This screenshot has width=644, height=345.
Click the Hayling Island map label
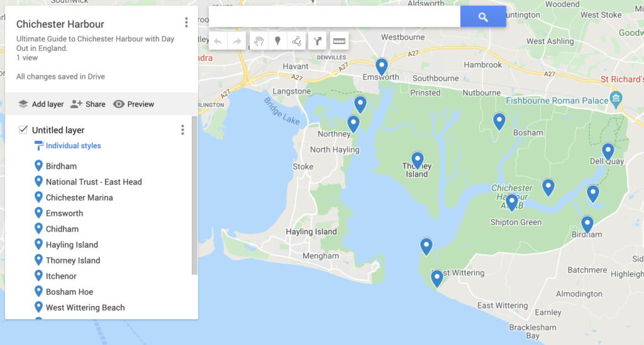(x=311, y=232)
